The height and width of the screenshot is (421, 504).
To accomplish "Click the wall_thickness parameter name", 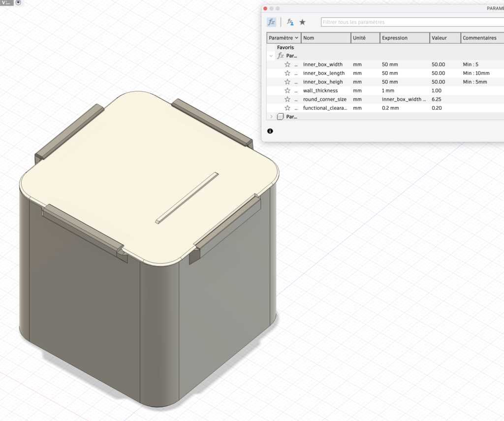I will [320, 91].
